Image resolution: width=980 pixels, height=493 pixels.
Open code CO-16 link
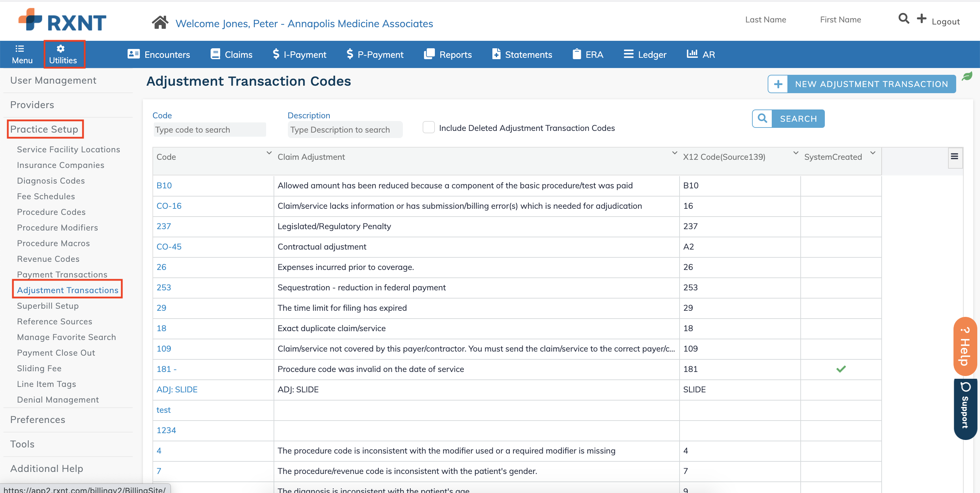tap(169, 206)
